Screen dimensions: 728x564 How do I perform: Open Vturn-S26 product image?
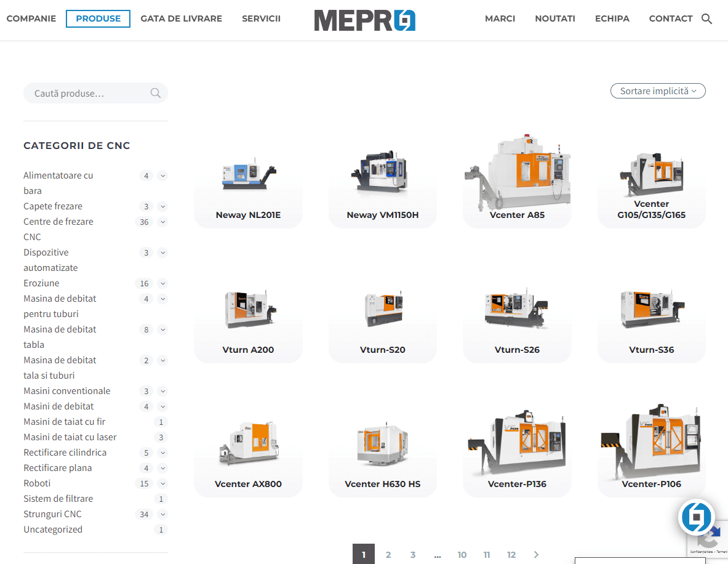(517, 308)
